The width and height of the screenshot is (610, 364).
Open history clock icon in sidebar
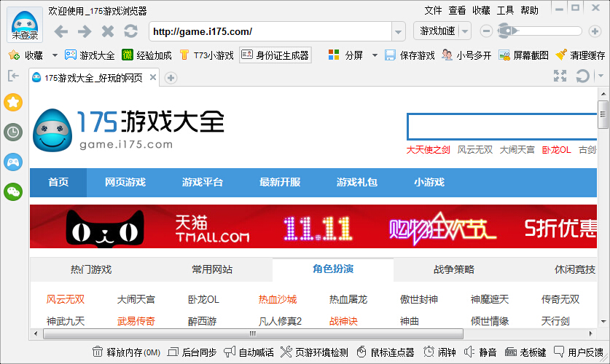click(x=13, y=132)
